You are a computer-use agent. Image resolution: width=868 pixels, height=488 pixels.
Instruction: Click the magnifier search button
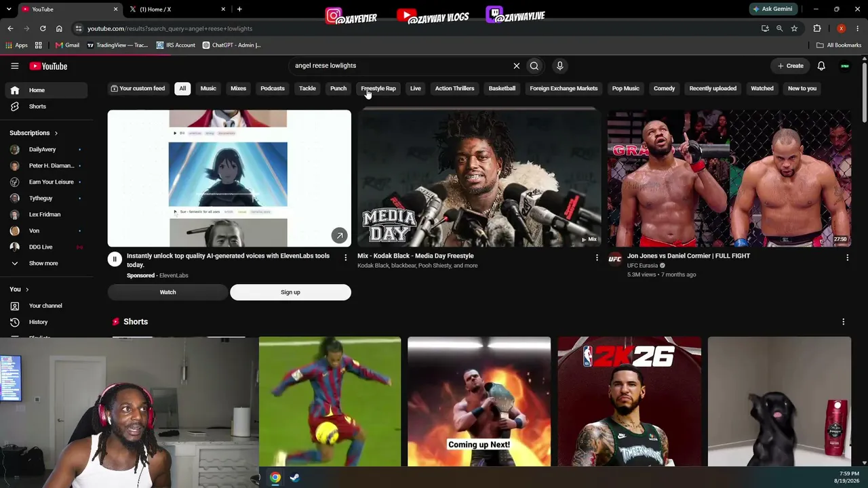[534, 66]
